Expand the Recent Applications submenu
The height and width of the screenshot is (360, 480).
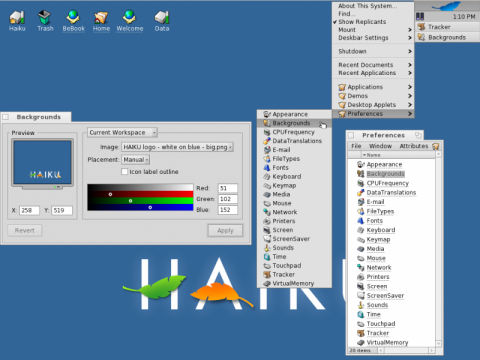click(373, 73)
